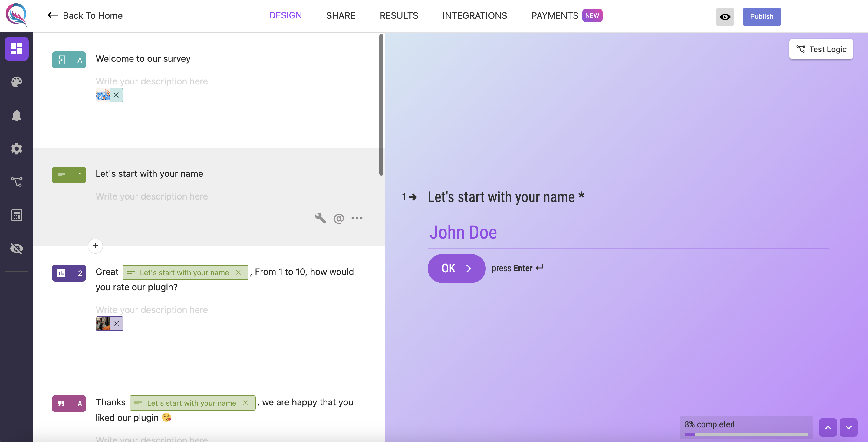Click the bell/notifications icon in sidebar
Viewport: 868px width, 442px height.
point(16,116)
